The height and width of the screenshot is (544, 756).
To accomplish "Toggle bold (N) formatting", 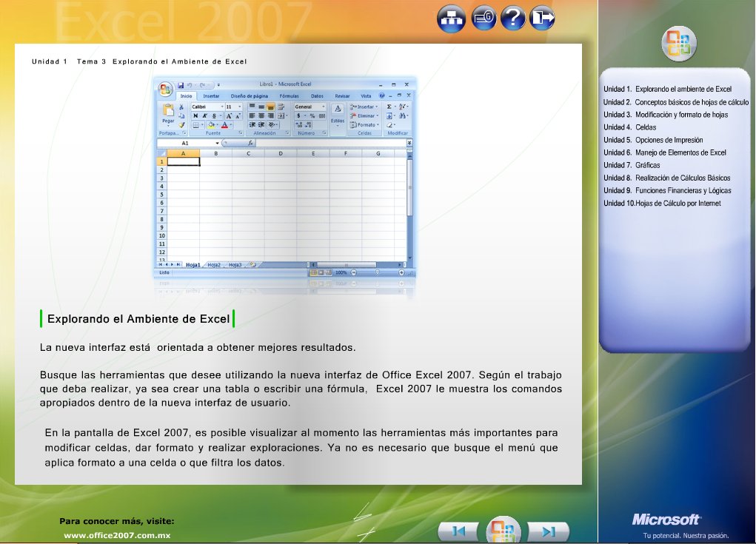I will (195, 115).
